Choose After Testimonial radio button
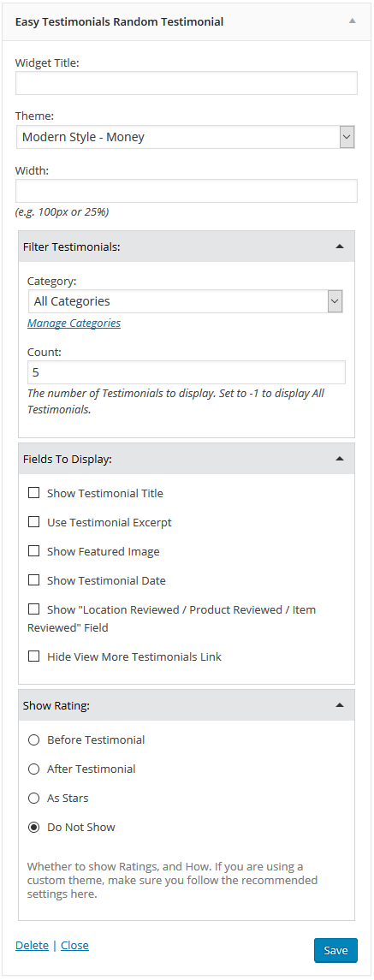This screenshot has width=374, height=980. pyautogui.click(x=33, y=769)
